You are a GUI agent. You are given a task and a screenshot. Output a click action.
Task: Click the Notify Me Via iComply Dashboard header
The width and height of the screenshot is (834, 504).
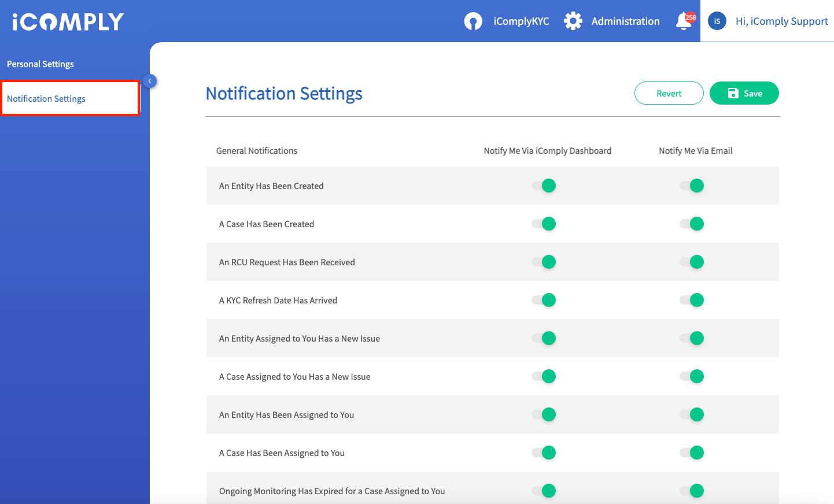548,151
